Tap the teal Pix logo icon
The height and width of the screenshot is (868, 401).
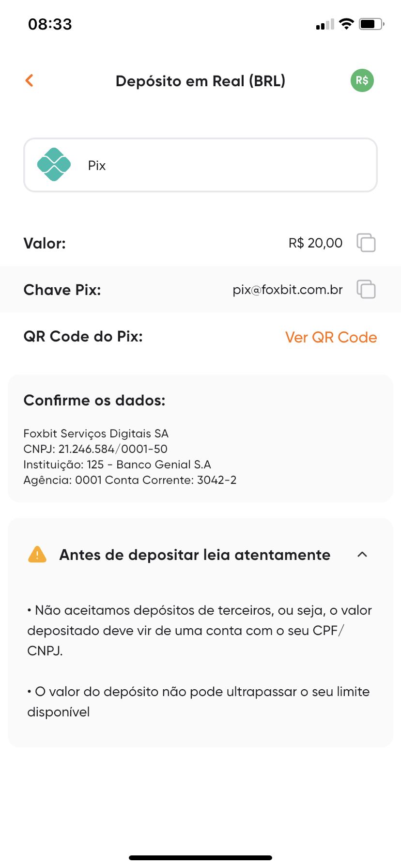(54, 165)
